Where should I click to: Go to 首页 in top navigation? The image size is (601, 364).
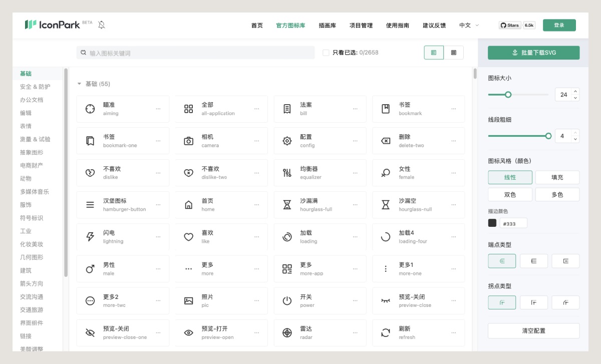click(x=257, y=25)
